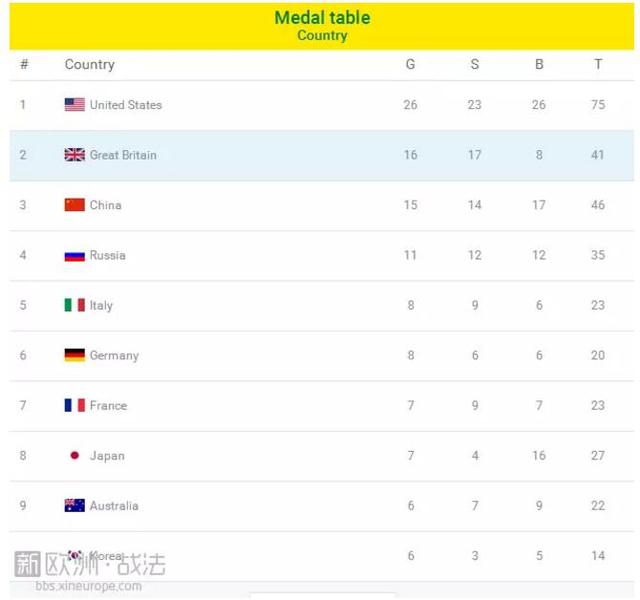
Task: Sort by the B bronze column header
Action: 539,64
